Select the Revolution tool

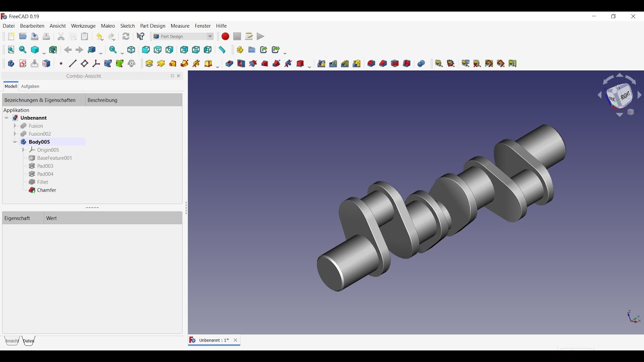click(x=161, y=63)
